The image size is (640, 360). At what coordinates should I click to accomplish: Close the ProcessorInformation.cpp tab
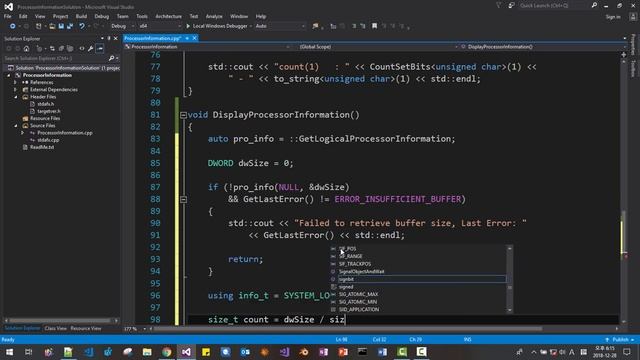(x=195, y=38)
